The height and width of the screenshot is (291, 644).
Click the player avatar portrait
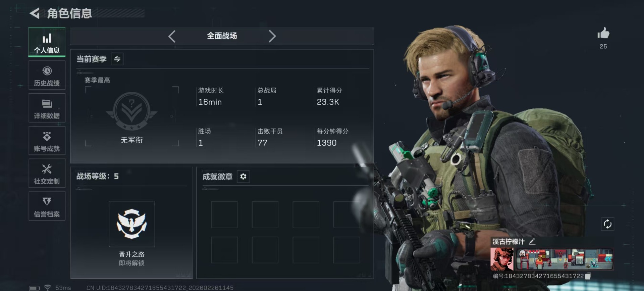click(502, 259)
